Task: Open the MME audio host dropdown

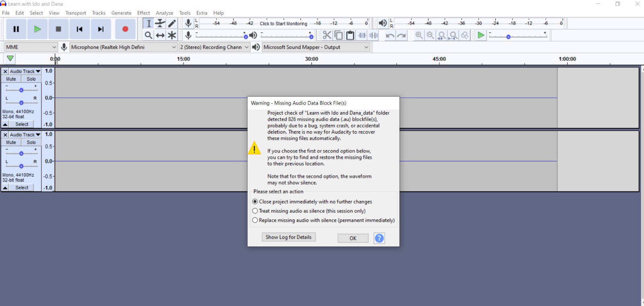Action: tap(31, 47)
